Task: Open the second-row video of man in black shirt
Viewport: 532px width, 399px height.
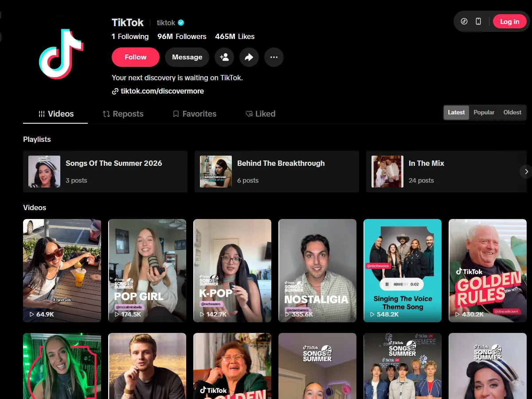Action: tap(147, 366)
